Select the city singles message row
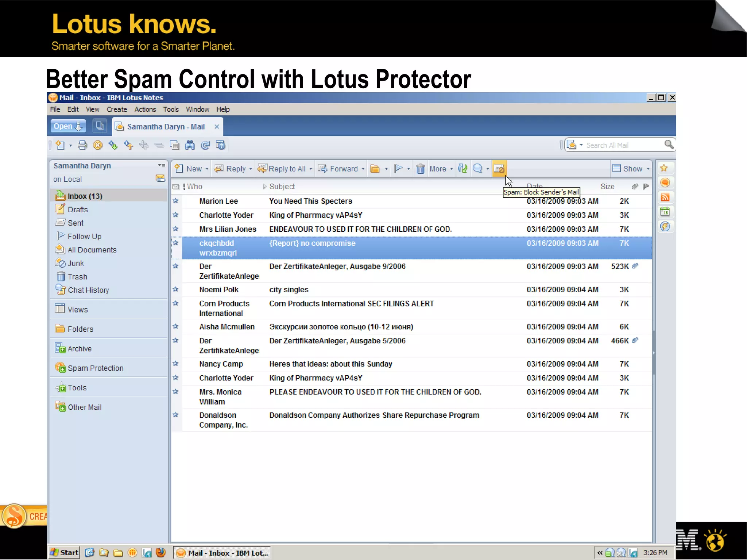This screenshot has height=560, width=747. [x=411, y=290]
